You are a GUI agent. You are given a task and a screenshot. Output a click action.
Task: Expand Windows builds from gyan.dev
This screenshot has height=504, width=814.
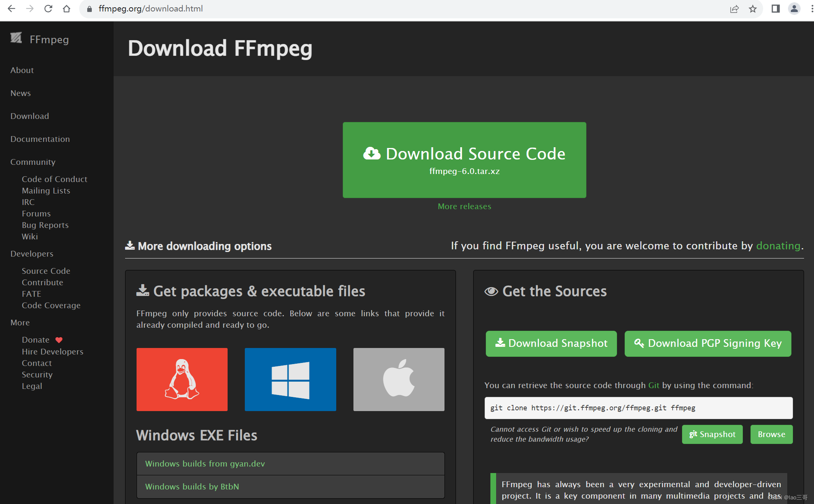[205, 463]
